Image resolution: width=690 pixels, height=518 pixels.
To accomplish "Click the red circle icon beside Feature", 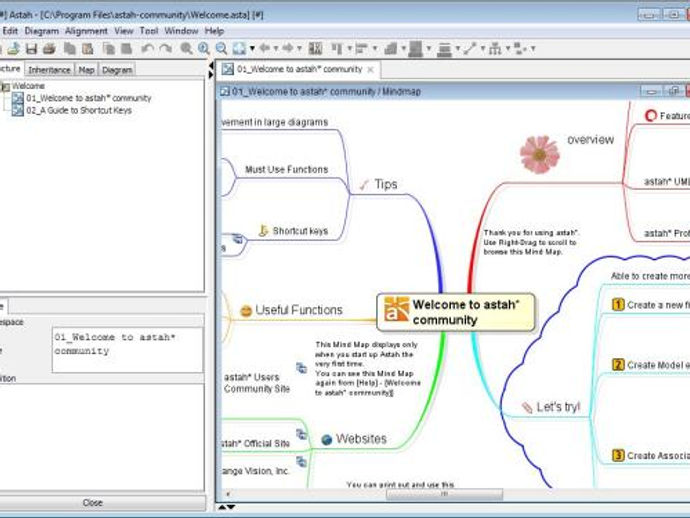I will pos(650,115).
